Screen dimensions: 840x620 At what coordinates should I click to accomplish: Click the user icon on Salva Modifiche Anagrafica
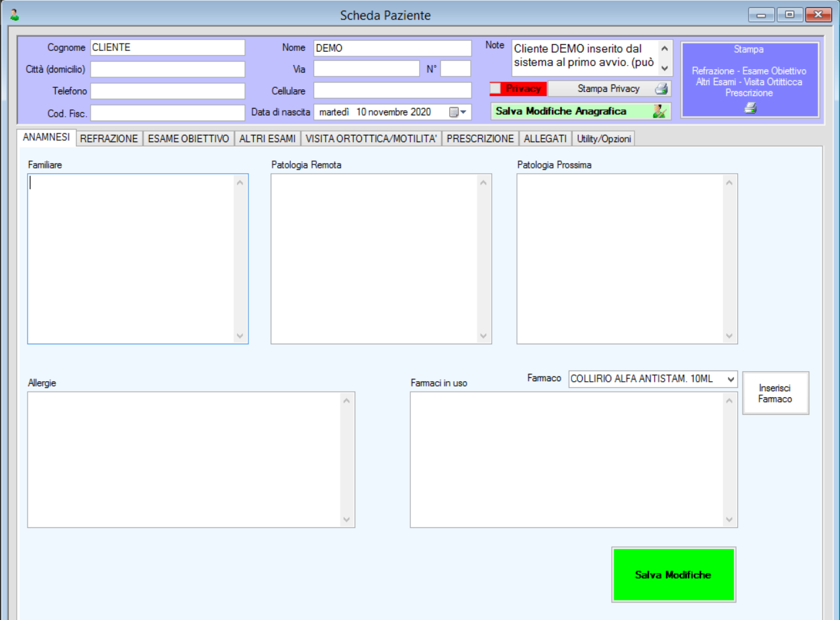point(659,111)
